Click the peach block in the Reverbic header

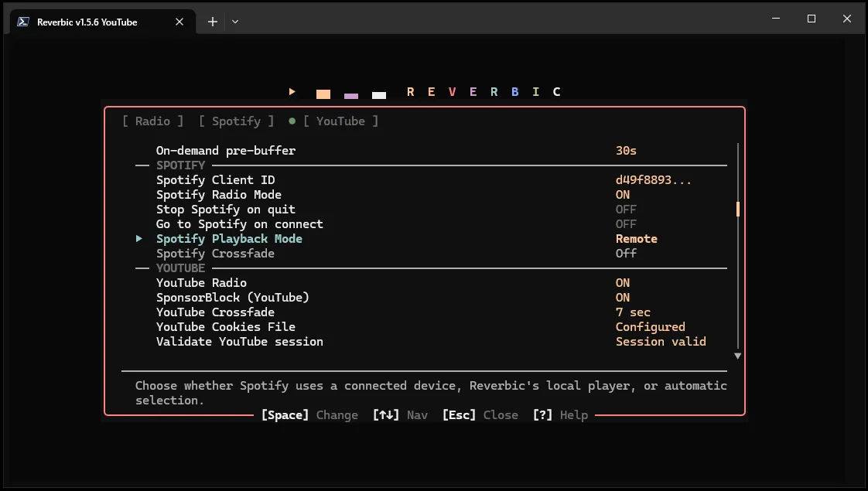pos(323,94)
